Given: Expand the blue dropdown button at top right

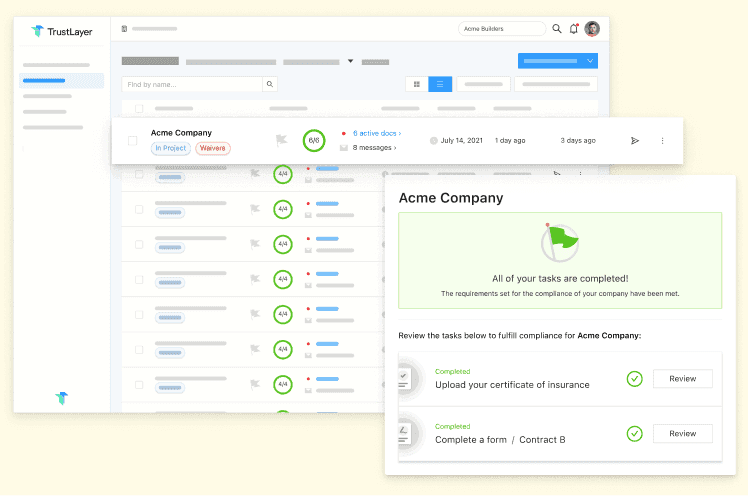Looking at the screenshot, I should pos(558,61).
